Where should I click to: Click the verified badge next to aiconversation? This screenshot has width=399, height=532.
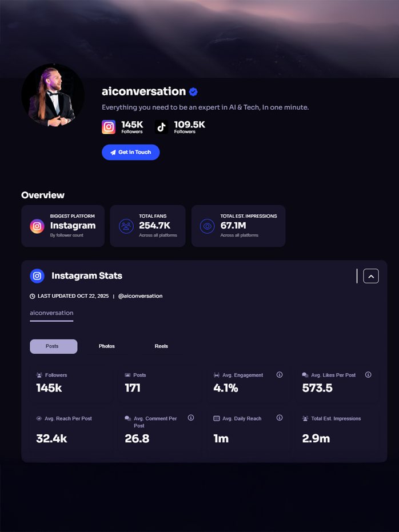pyautogui.click(x=193, y=91)
